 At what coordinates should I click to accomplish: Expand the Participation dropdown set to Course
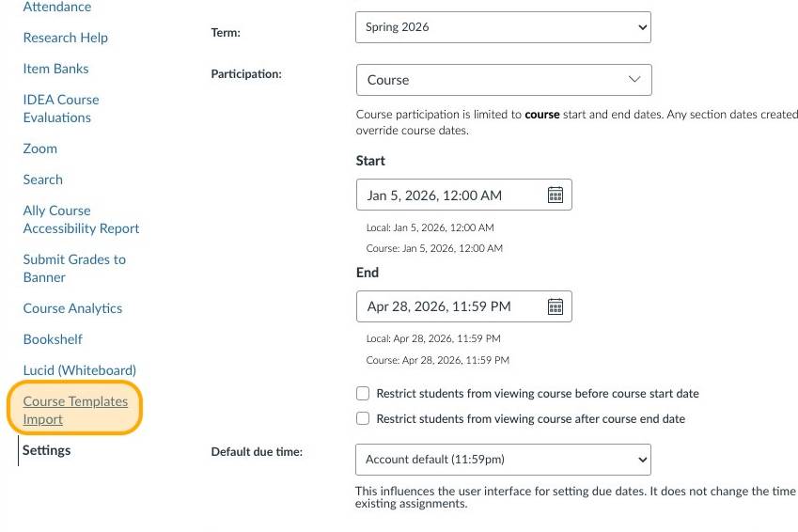504,80
